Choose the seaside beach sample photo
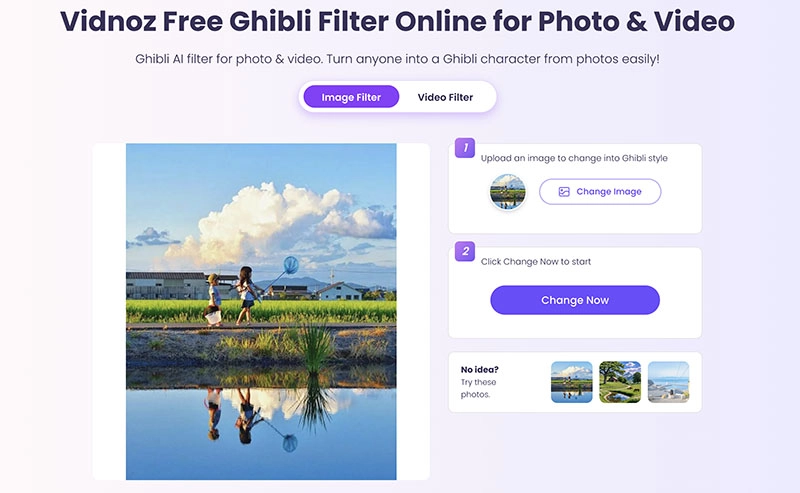The image size is (800, 493). point(668,382)
